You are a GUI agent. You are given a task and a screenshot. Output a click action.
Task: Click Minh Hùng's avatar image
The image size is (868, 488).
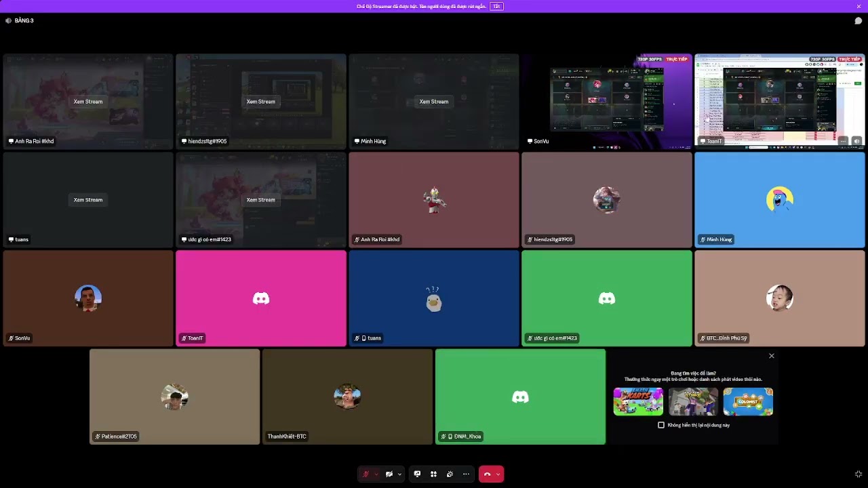(780, 200)
